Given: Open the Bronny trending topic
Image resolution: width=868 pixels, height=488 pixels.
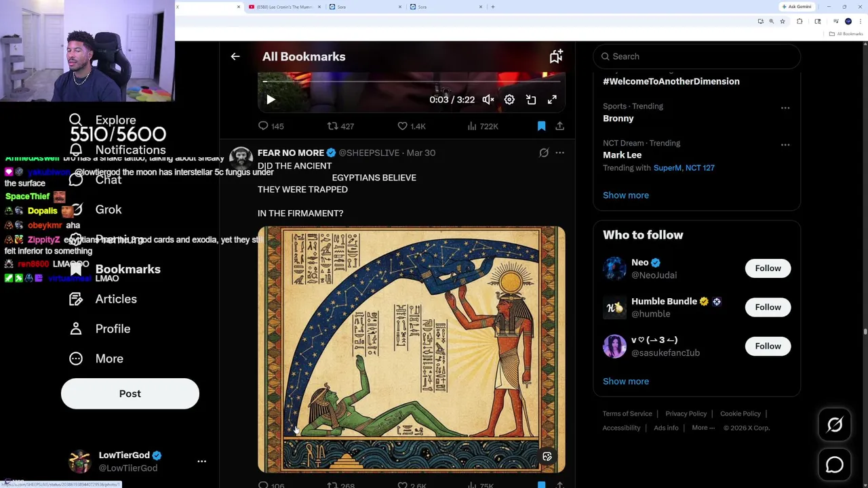Looking at the screenshot, I should (618, 118).
